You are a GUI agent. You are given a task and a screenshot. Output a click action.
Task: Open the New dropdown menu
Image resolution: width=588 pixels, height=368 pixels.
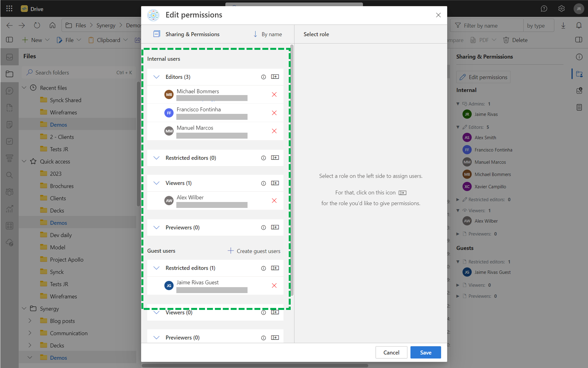pos(36,40)
